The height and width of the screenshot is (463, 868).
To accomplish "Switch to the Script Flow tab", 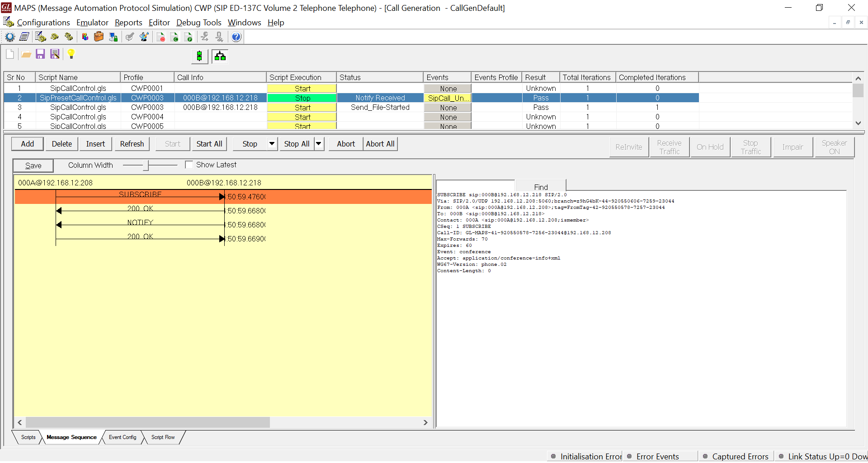I will (163, 437).
